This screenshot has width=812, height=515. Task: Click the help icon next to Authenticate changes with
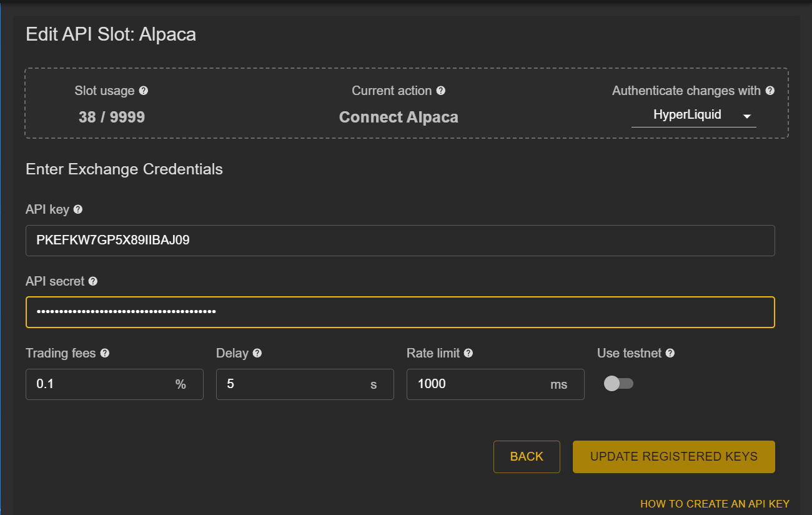(x=770, y=91)
